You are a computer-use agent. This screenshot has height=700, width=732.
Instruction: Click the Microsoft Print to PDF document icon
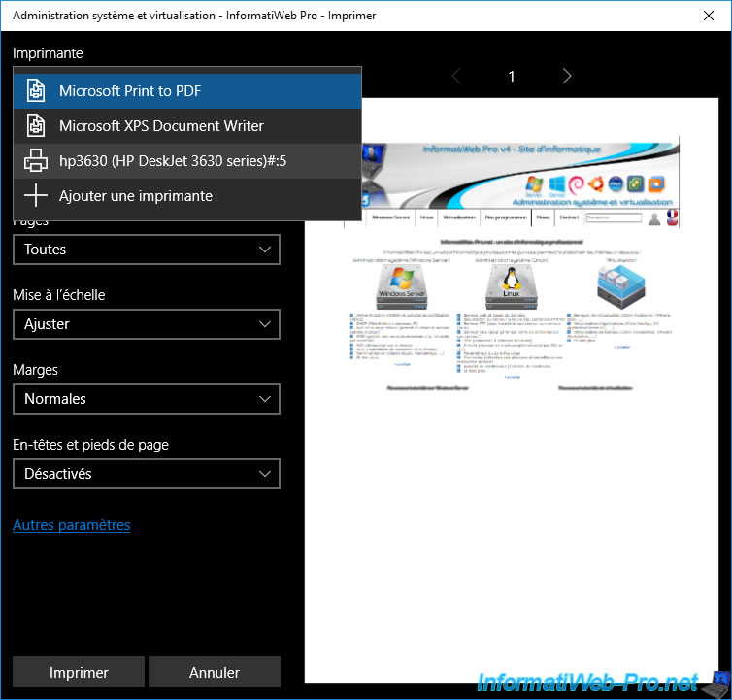coord(36,90)
